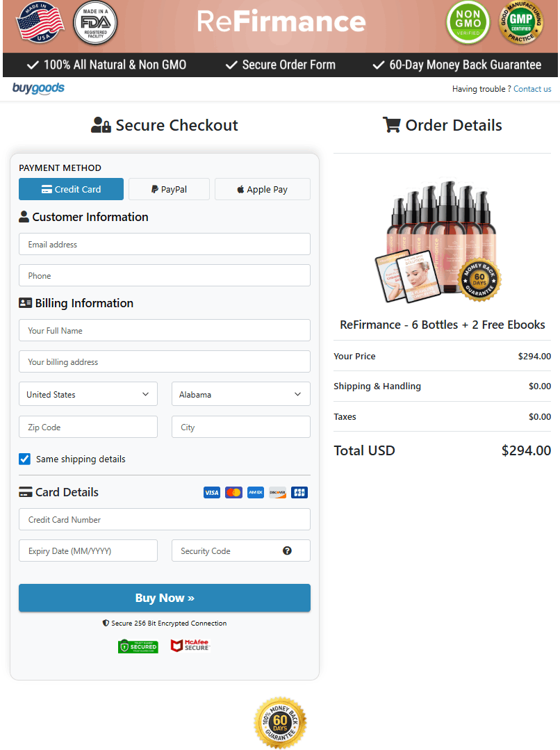Choose the Apple Pay payment option
The width and height of the screenshot is (560, 750).
(x=262, y=189)
